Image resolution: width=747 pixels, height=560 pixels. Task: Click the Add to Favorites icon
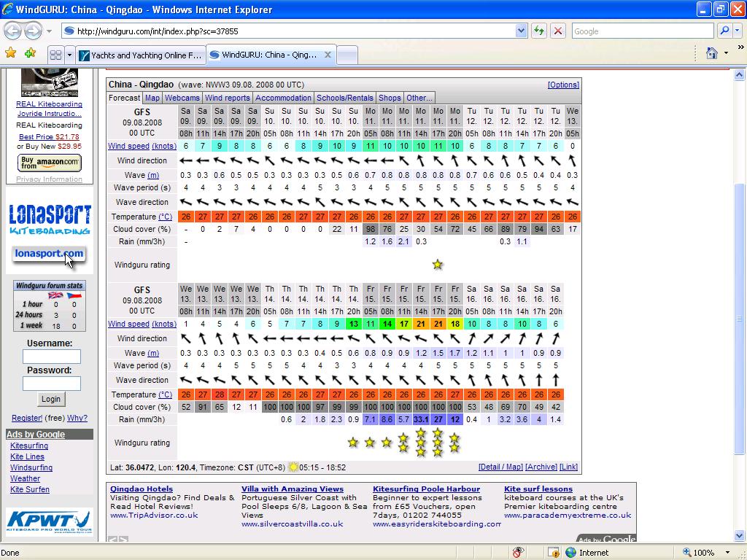[x=31, y=52]
